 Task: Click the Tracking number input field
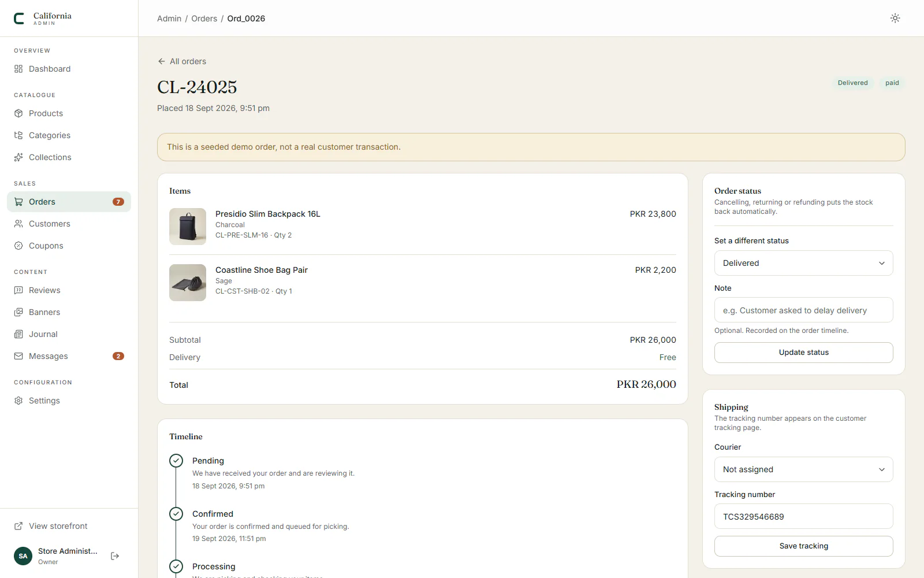coord(804,517)
